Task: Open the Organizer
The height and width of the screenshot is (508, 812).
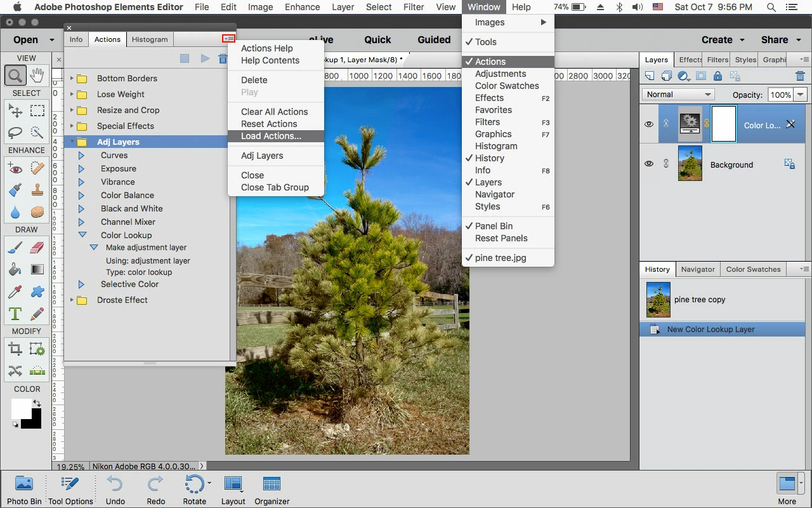Action: click(272, 490)
